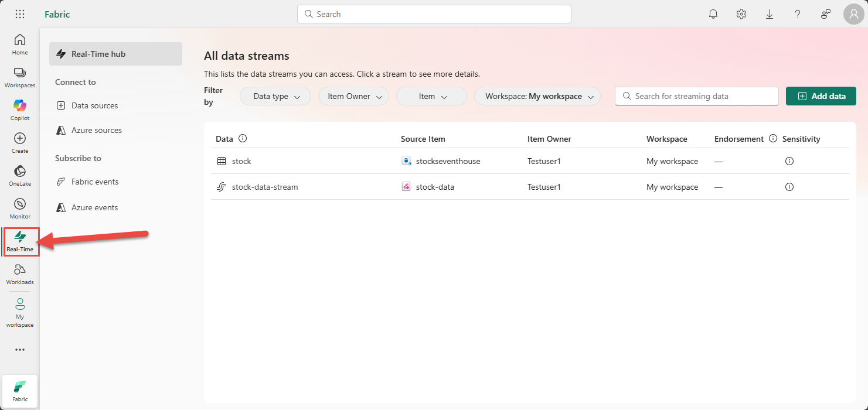Click sensitivity info icon in stock-data-stream row
The width and height of the screenshot is (868, 410).
[x=789, y=187]
